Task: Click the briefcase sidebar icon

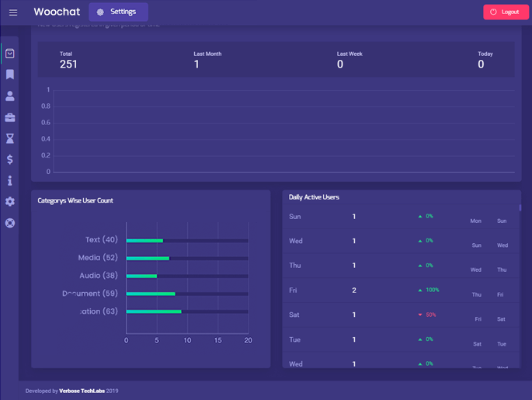Action: pos(10,117)
